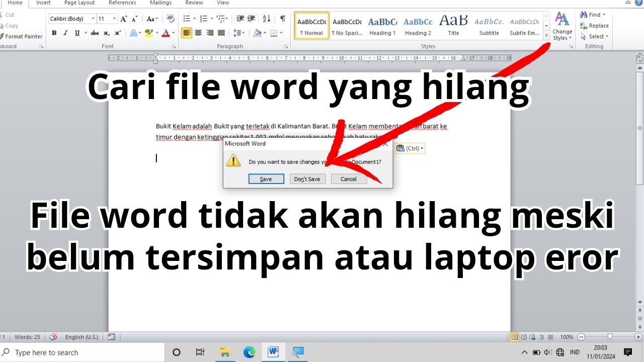Open the Line Spacing dropdown
The width and height of the screenshot is (644, 362).
click(x=239, y=33)
